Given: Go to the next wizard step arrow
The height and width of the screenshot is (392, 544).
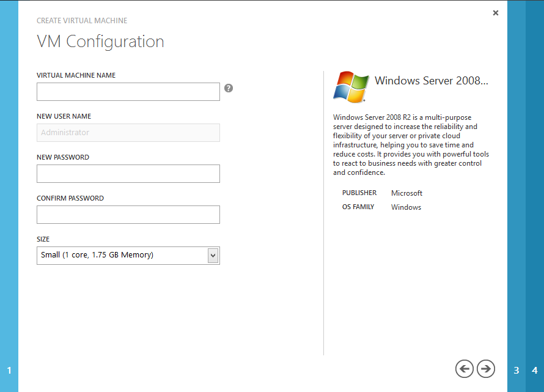Looking at the screenshot, I should pos(486,369).
